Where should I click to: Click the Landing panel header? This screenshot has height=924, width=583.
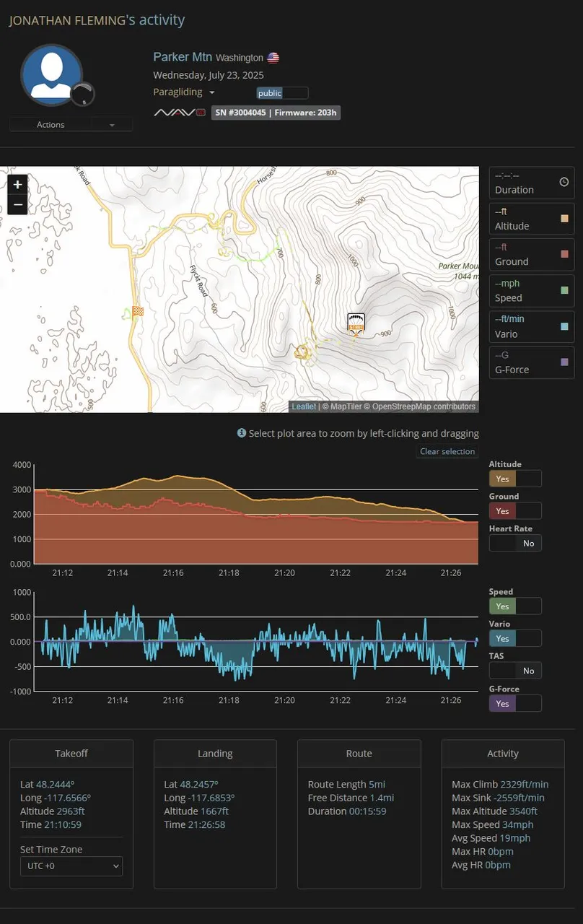[215, 753]
